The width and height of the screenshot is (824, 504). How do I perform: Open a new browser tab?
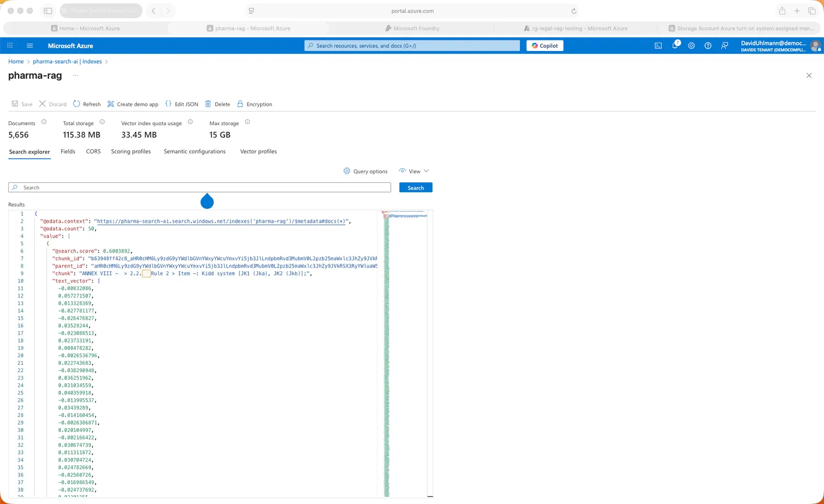[797, 11]
